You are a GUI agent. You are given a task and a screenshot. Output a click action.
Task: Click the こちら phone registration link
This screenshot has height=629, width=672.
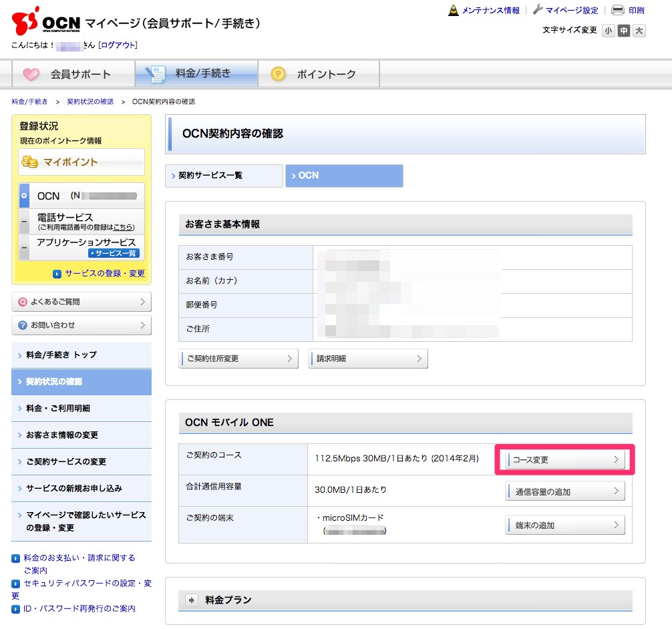[x=124, y=227]
